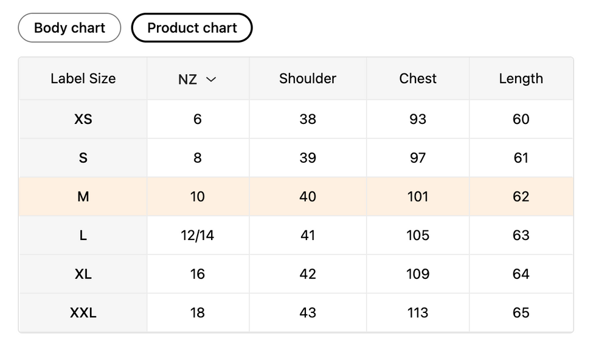This screenshot has height=364, width=596.
Task: Click the Chest column header
Action: (418, 78)
